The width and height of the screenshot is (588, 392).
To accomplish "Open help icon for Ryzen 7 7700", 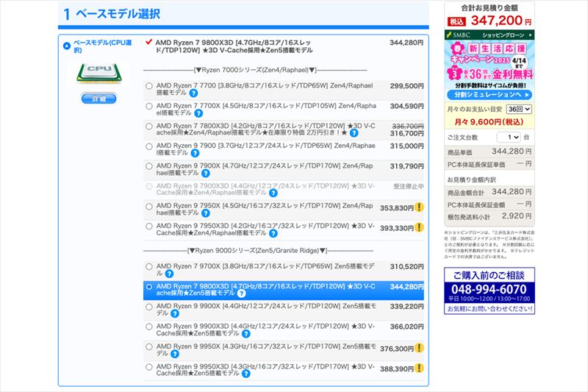I will (193, 93).
